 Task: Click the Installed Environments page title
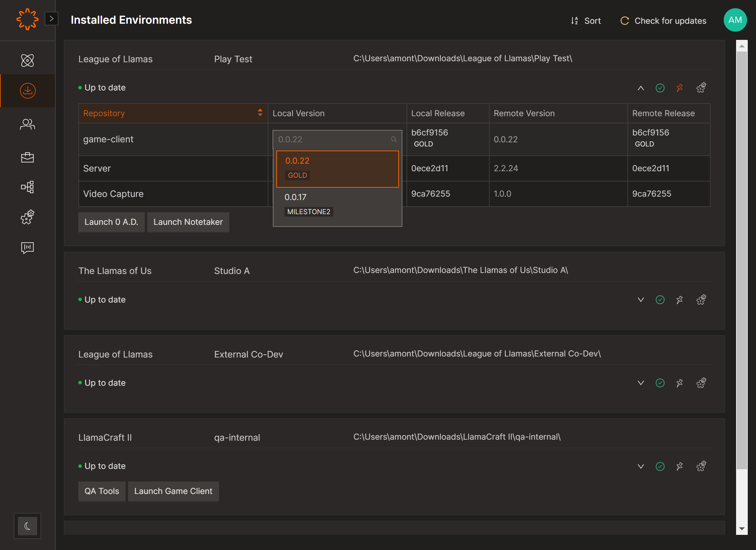pos(131,20)
